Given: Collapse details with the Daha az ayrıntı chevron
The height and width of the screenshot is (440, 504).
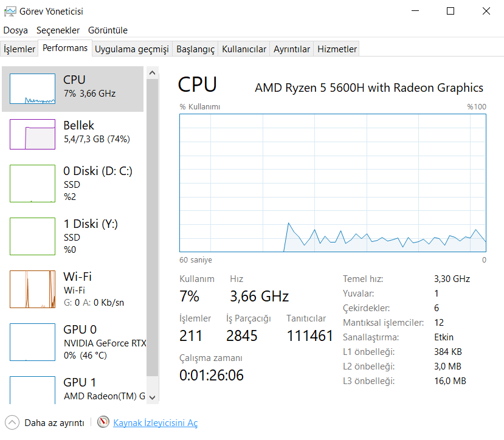Looking at the screenshot, I should 12,422.
